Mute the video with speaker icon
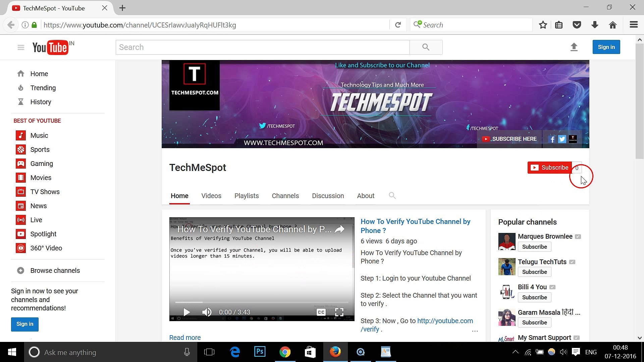The image size is (644, 362). coord(207,312)
